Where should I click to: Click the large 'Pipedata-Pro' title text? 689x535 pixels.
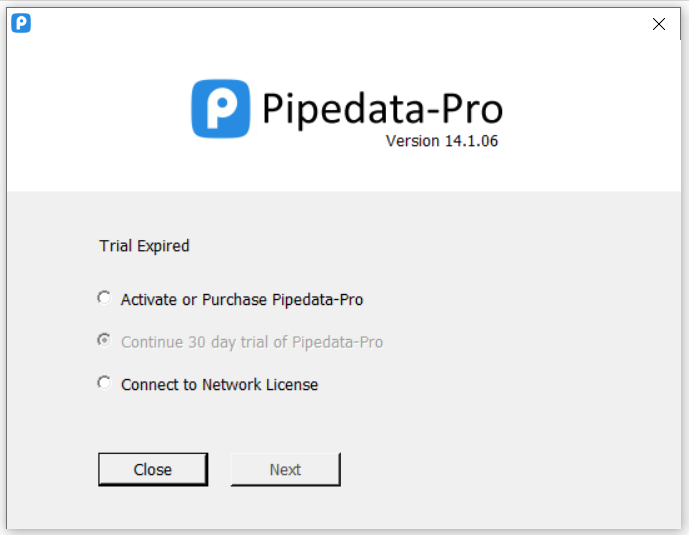[382, 108]
